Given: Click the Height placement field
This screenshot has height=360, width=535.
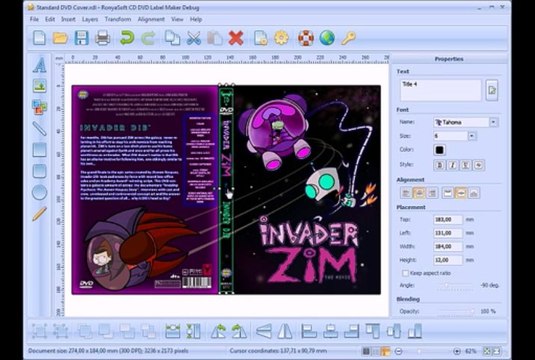Looking at the screenshot, I should coord(448,260).
